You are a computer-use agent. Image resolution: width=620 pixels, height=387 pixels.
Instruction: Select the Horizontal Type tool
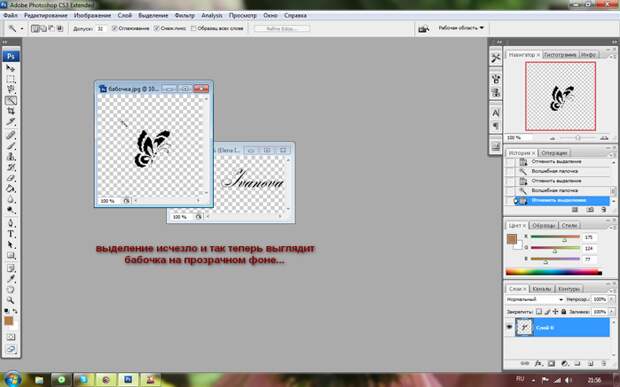(x=11, y=234)
